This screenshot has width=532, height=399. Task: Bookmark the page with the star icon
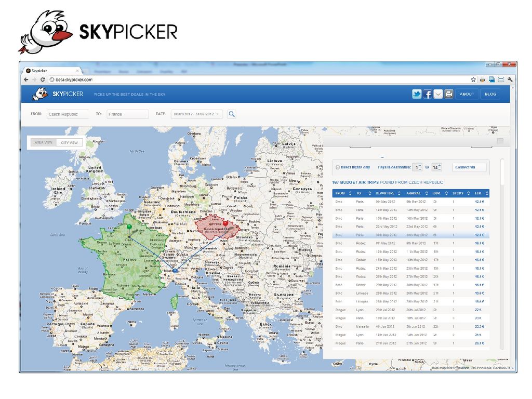pos(473,79)
